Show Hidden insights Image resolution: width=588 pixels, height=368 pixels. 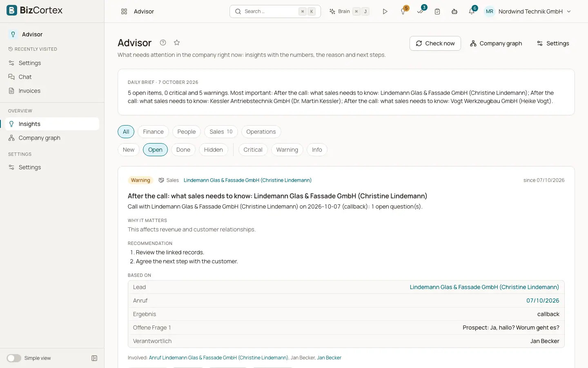pyautogui.click(x=214, y=150)
